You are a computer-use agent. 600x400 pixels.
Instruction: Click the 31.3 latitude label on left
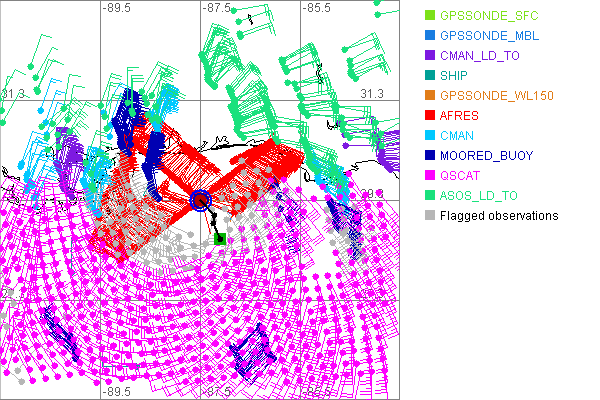pos(15,93)
